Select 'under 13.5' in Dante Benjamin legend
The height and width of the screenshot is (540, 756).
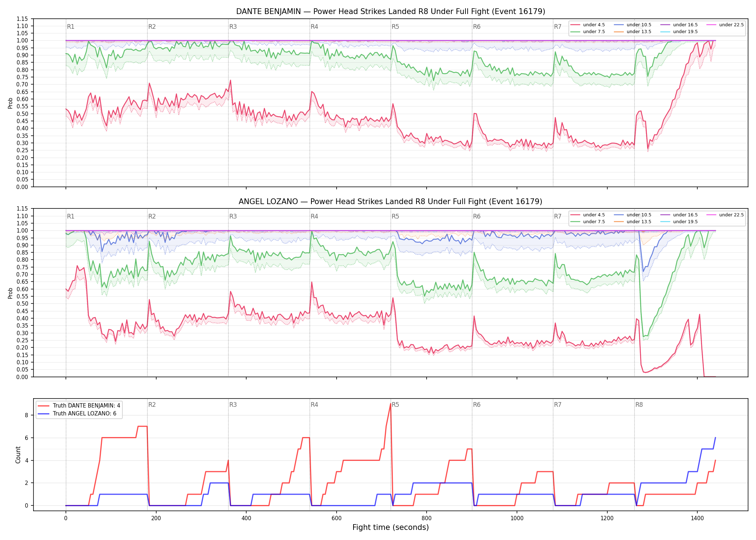tap(633, 32)
